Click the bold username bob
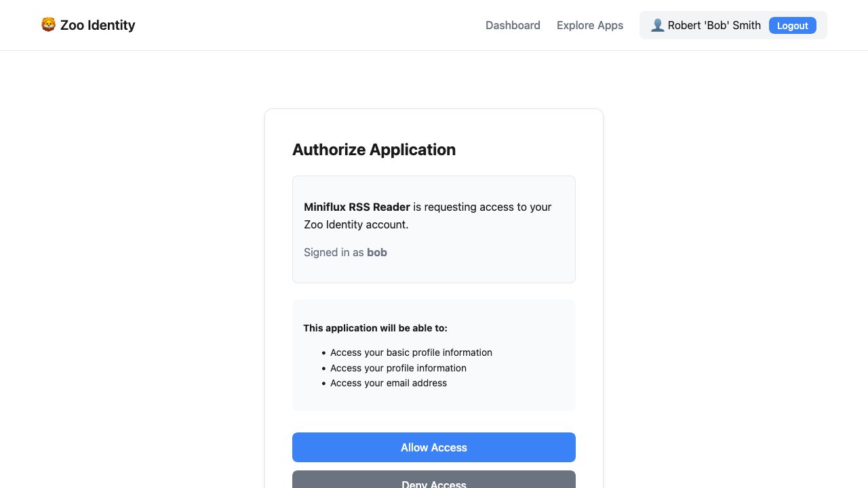The width and height of the screenshot is (868, 488). coord(377,252)
